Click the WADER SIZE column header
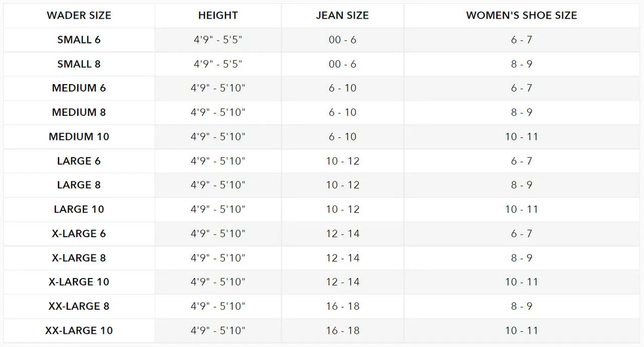 [79, 15]
